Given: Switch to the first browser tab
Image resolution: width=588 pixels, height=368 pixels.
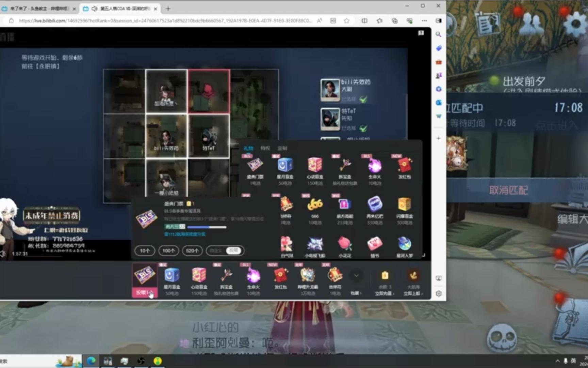Looking at the screenshot, I should click(x=39, y=9).
